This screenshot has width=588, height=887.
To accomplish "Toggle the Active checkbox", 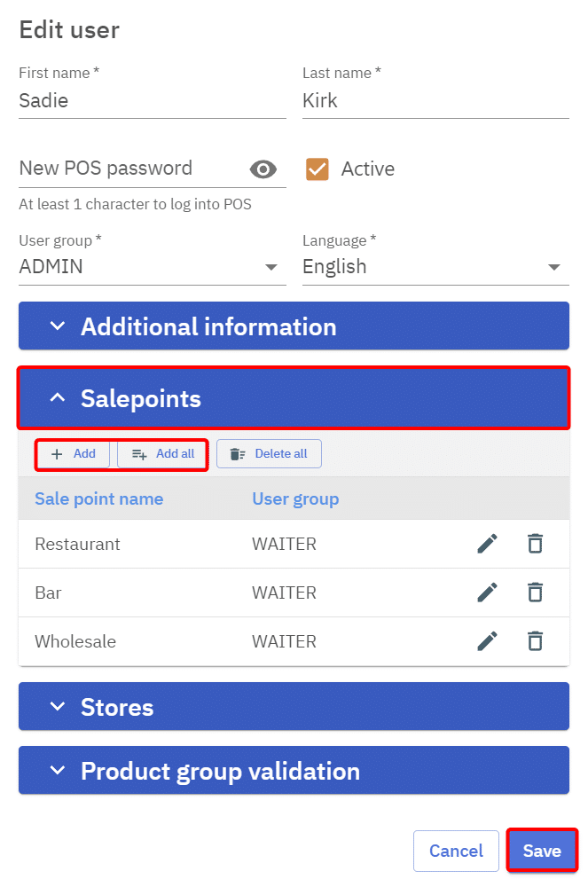I will tap(318, 169).
